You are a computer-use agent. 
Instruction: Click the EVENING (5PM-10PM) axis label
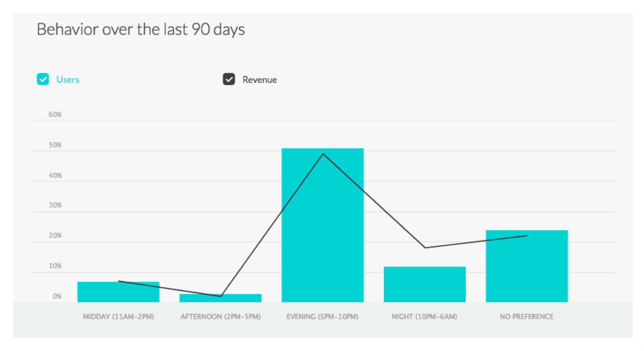coord(322,317)
